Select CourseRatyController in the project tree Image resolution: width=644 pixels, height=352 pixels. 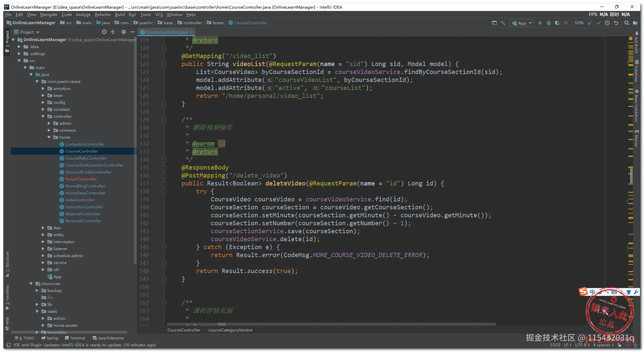pos(86,158)
